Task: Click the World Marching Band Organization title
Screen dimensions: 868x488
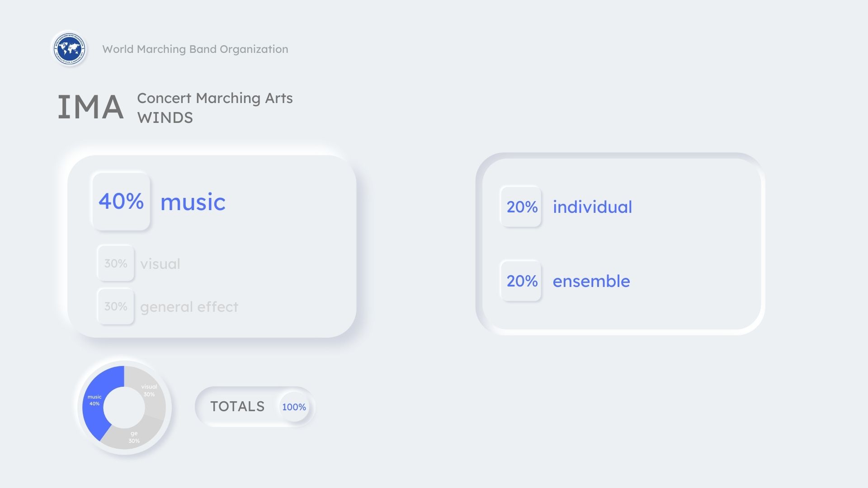Action: (x=195, y=49)
